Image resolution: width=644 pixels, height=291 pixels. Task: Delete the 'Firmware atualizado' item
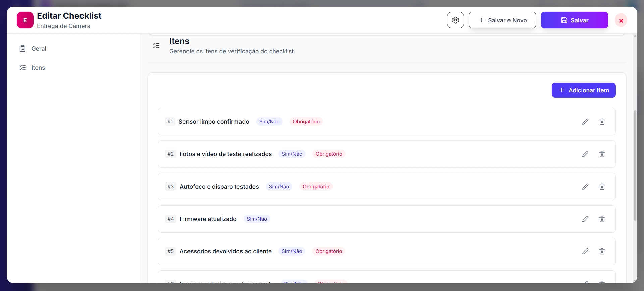(x=602, y=219)
